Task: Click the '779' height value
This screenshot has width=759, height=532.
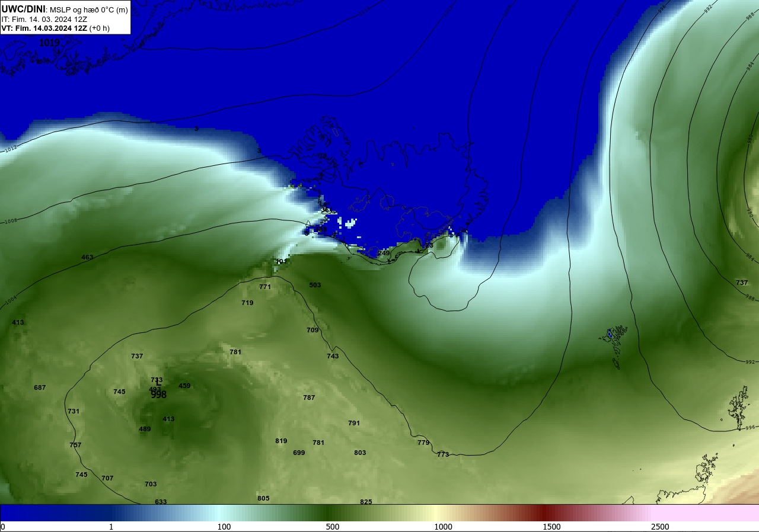Action: [423, 443]
